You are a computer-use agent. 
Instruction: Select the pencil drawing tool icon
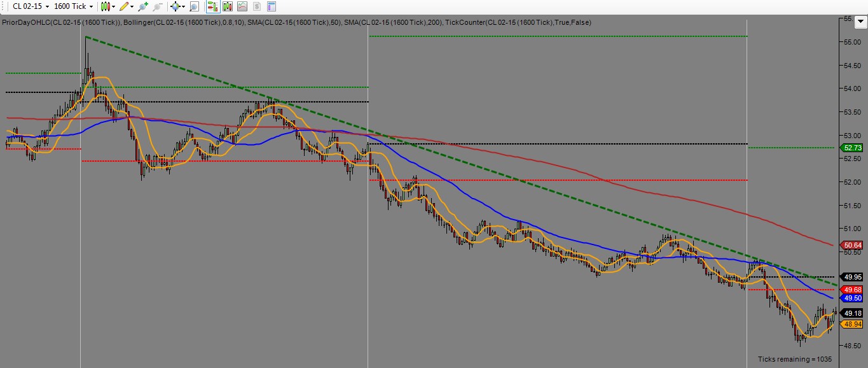(125, 6)
